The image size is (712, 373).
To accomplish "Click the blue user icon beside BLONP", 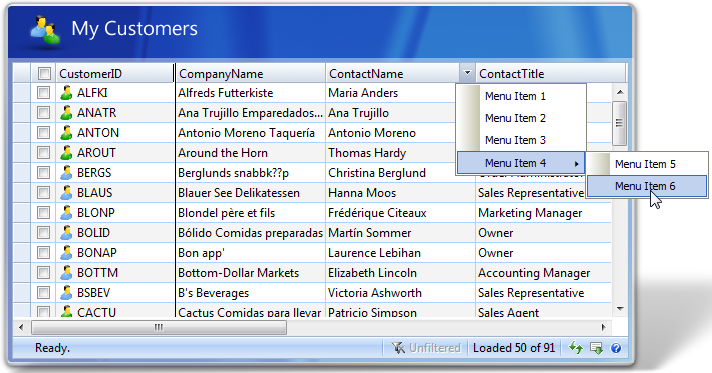I will pyautogui.click(x=66, y=213).
